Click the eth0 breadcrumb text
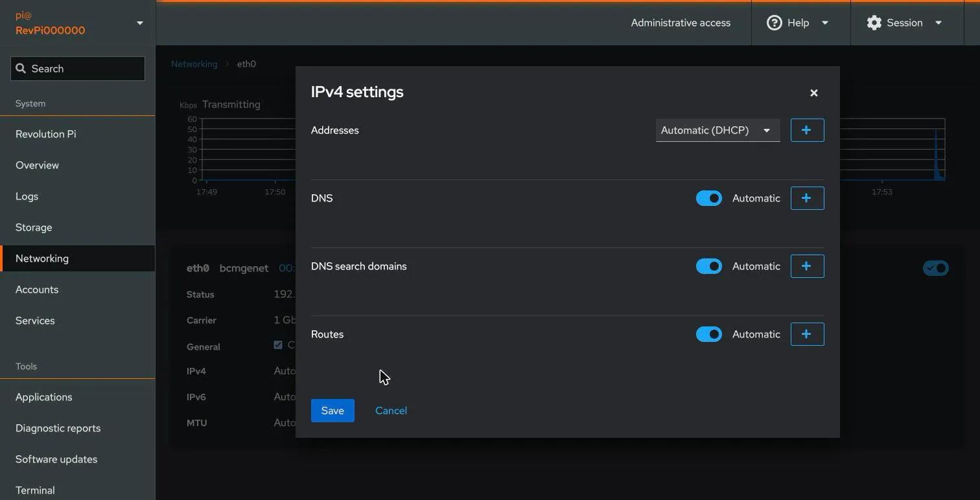 click(x=246, y=64)
